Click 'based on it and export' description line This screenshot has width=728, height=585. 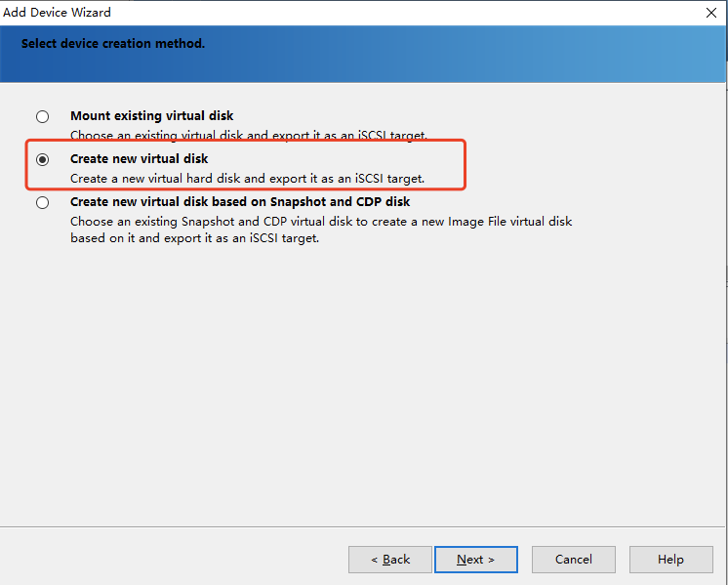[x=194, y=238]
